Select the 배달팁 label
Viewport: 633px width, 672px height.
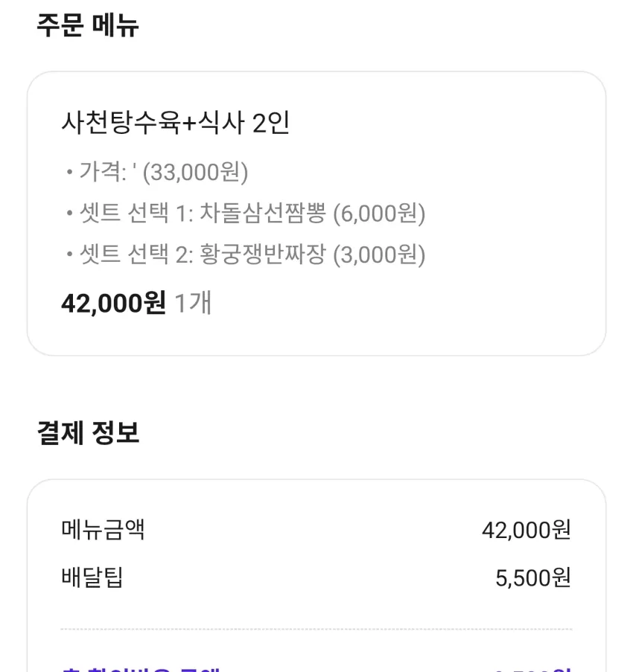pyautogui.click(x=92, y=577)
